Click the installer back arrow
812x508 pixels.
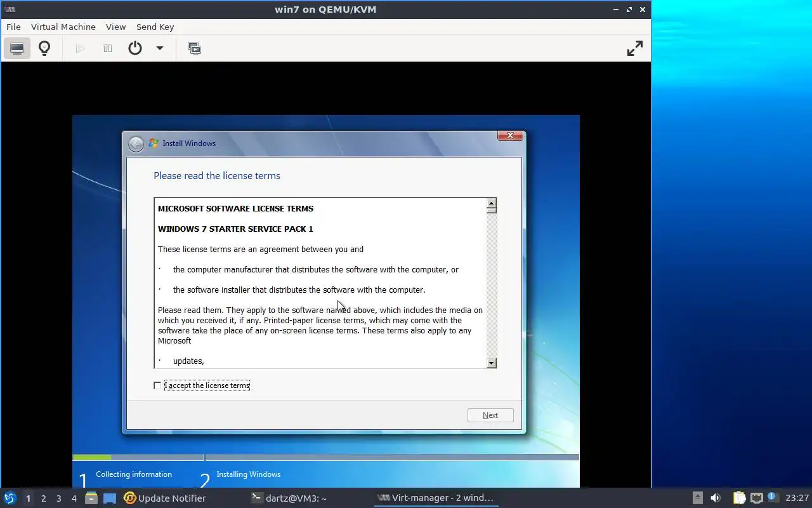(136, 144)
